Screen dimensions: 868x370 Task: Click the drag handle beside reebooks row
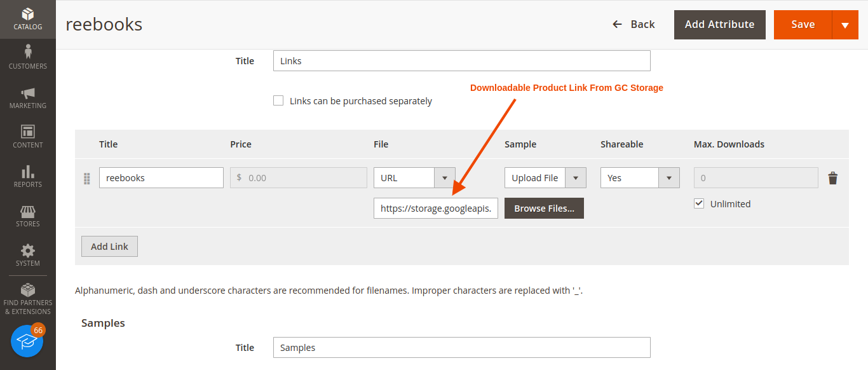coord(86,179)
